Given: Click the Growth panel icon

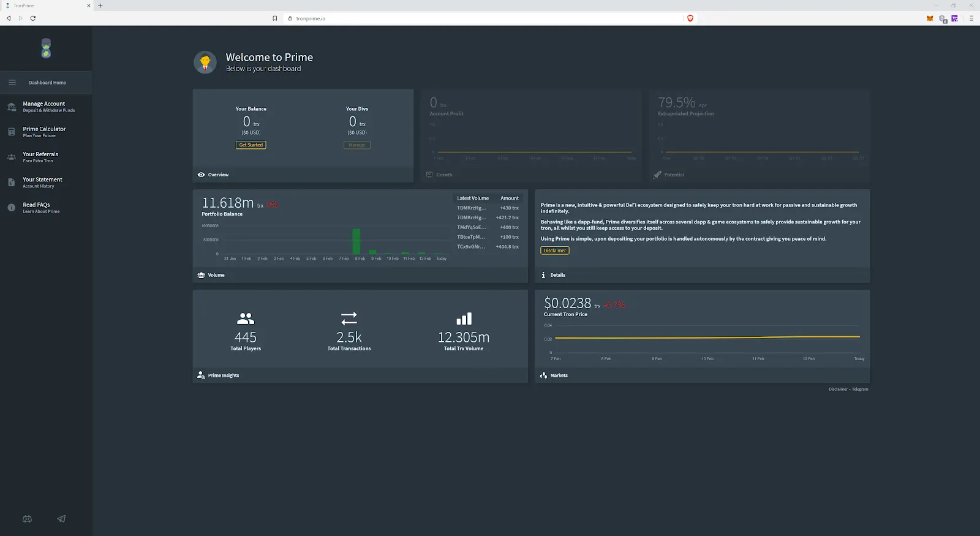Looking at the screenshot, I should coord(429,175).
